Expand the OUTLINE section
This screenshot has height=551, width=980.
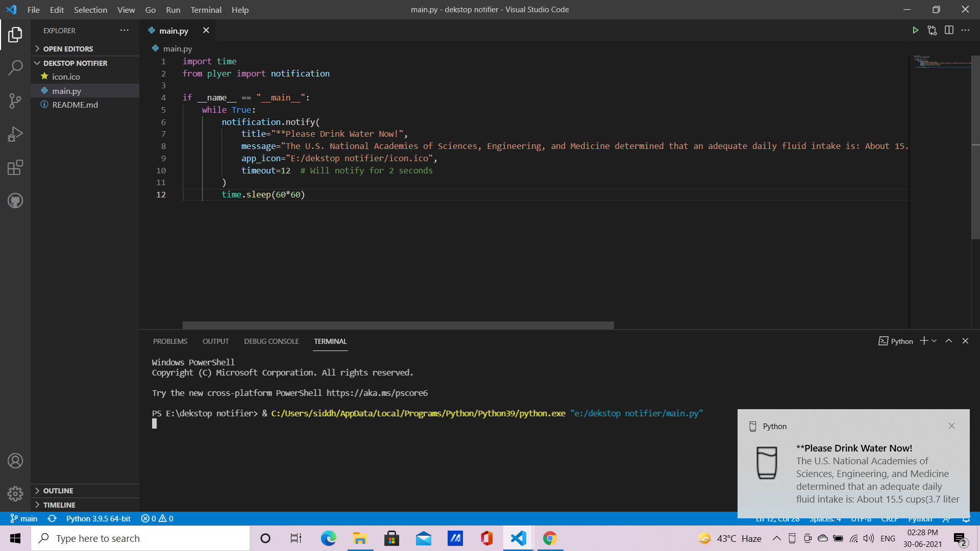(58, 491)
